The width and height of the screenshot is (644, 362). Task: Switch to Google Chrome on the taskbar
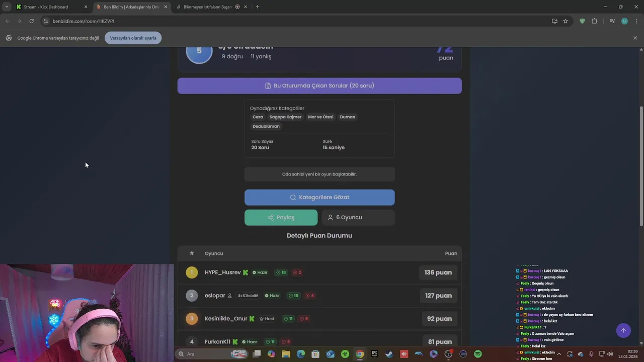pos(360,354)
